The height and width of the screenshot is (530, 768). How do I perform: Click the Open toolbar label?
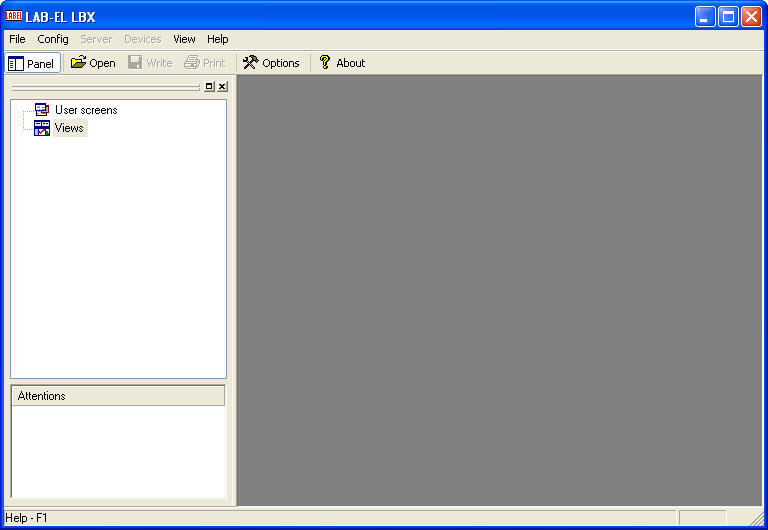(102, 63)
